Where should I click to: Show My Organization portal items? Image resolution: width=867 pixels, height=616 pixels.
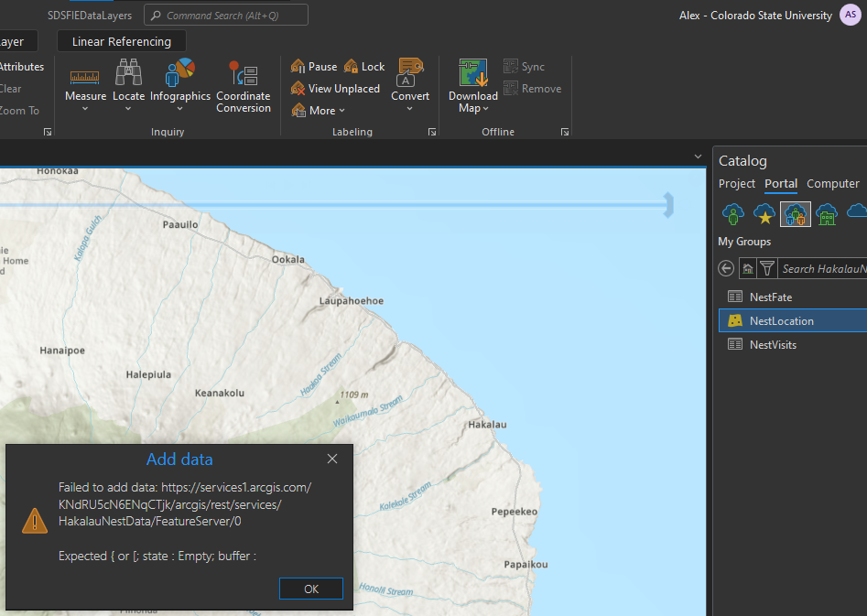(827, 214)
